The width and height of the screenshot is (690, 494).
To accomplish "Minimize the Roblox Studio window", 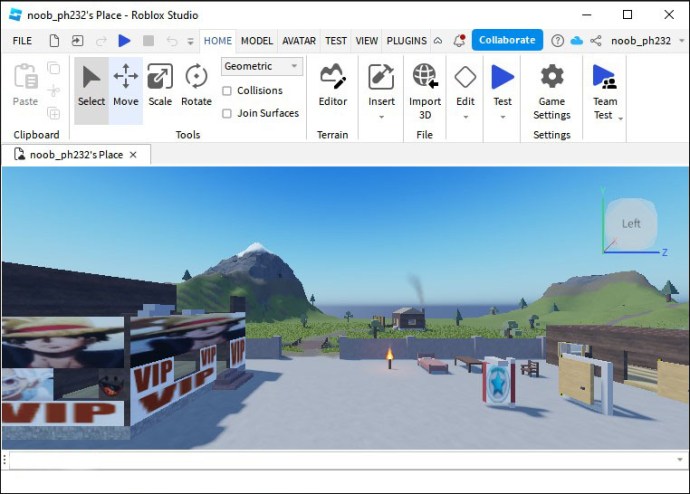I will [587, 15].
